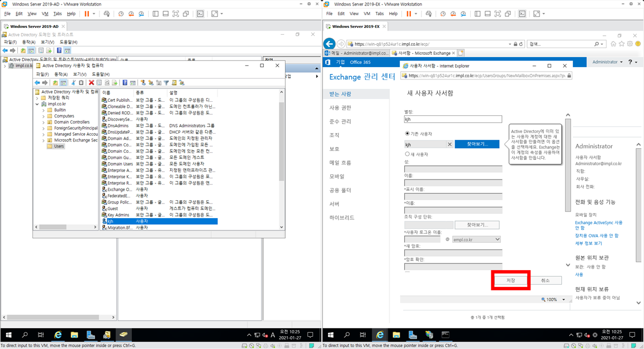Image resolution: width=644 pixels, height=349 pixels.
Task: Select the Domain Users group row
Action: click(159, 164)
